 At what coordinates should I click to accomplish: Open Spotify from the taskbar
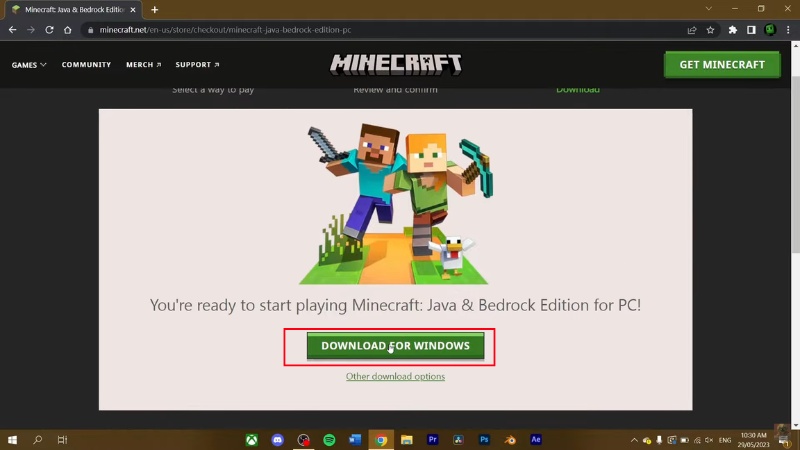[x=329, y=440]
